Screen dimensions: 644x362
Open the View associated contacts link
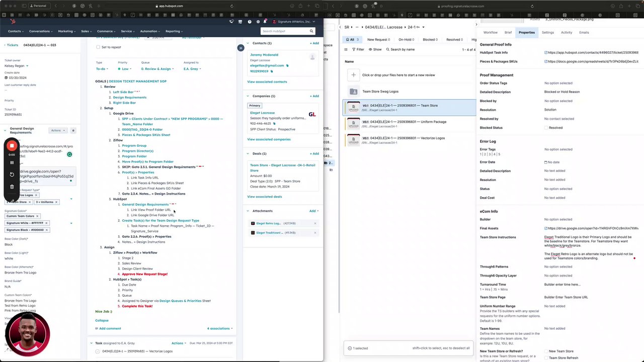(x=267, y=82)
